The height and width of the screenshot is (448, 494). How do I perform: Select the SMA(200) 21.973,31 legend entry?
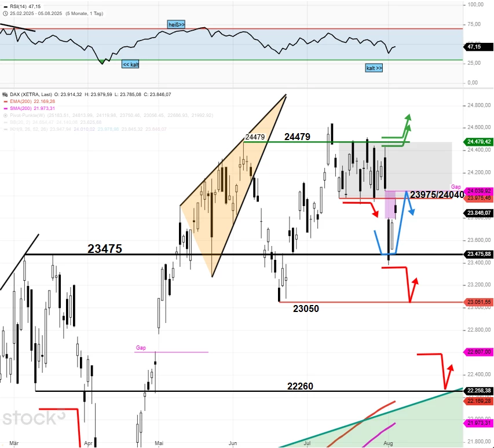pos(32,108)
